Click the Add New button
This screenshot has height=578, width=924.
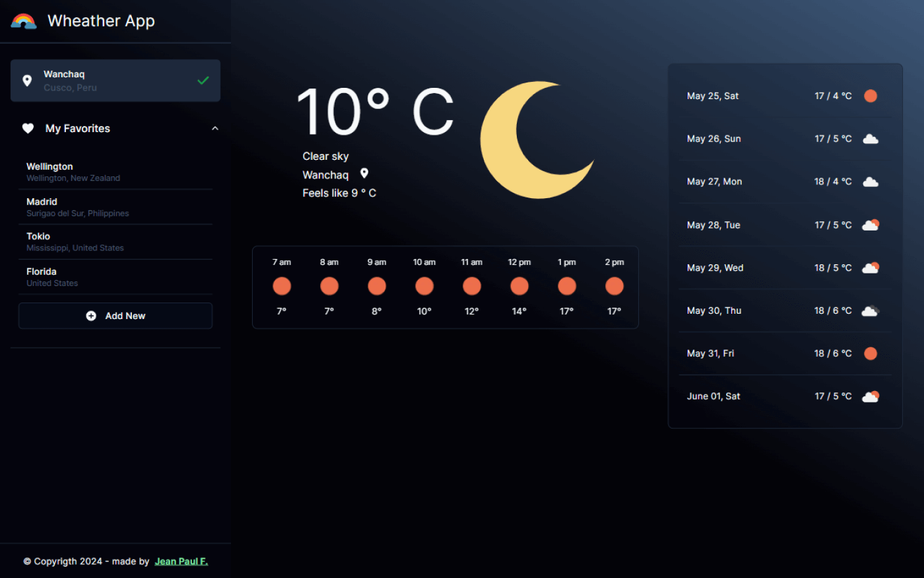(x=115, y=315)
